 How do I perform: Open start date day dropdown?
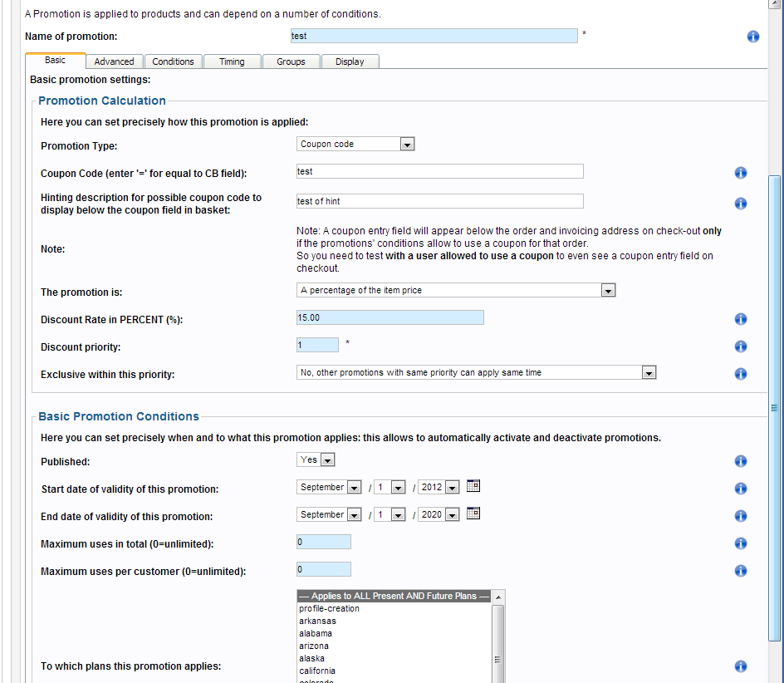390,488
